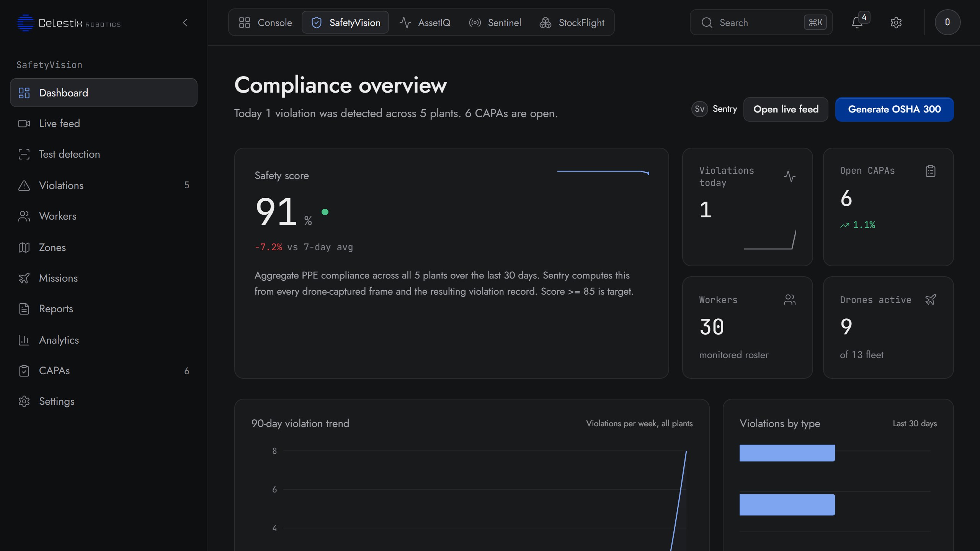Click the user avatar labeled 0
The width and height of the screenshot is (980, 551).
(947, 22)
